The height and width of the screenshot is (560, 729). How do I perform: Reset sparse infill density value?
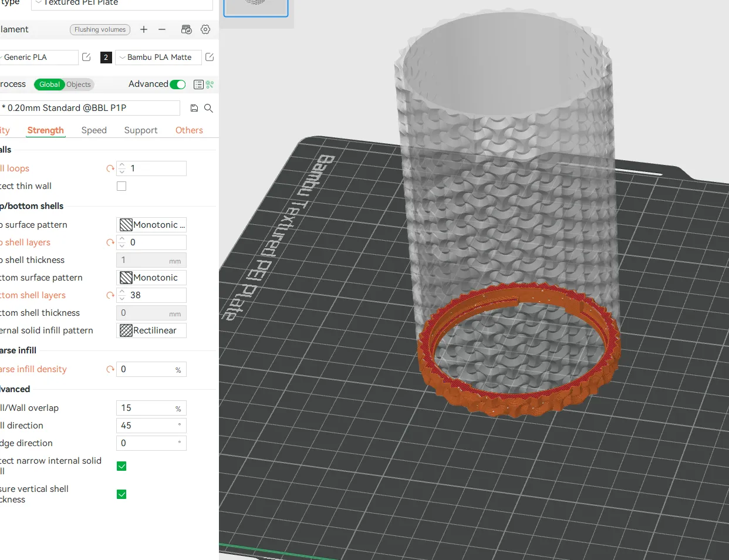coord(110,369)
